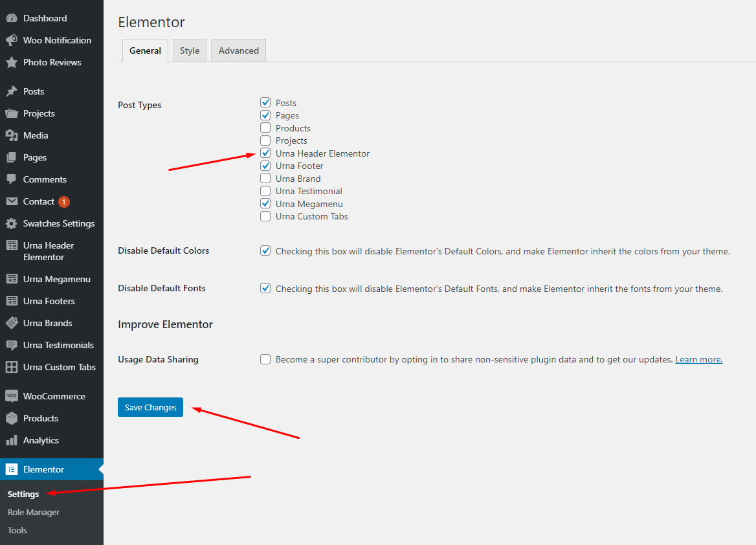Viewport: 756px width, 545px height.
Task: Click the Comments speech bubble icon
Action: (12, 179)
